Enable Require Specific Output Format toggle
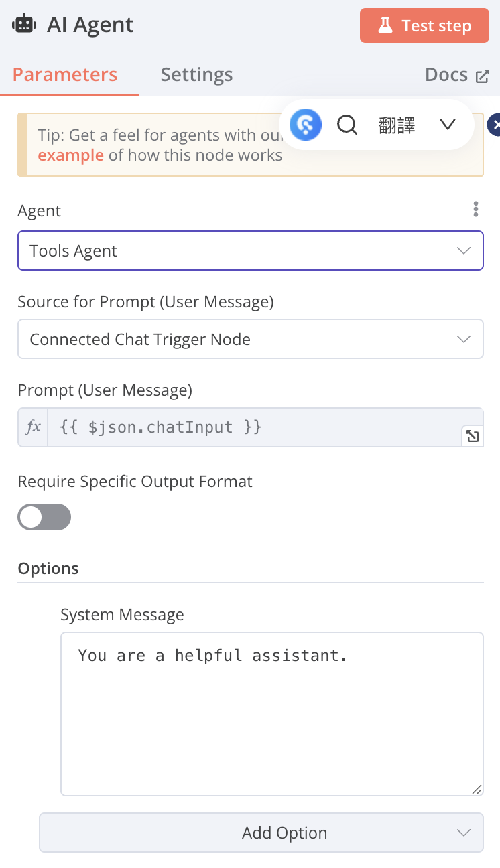Screen dimensions: 500x868 point(44,517)
